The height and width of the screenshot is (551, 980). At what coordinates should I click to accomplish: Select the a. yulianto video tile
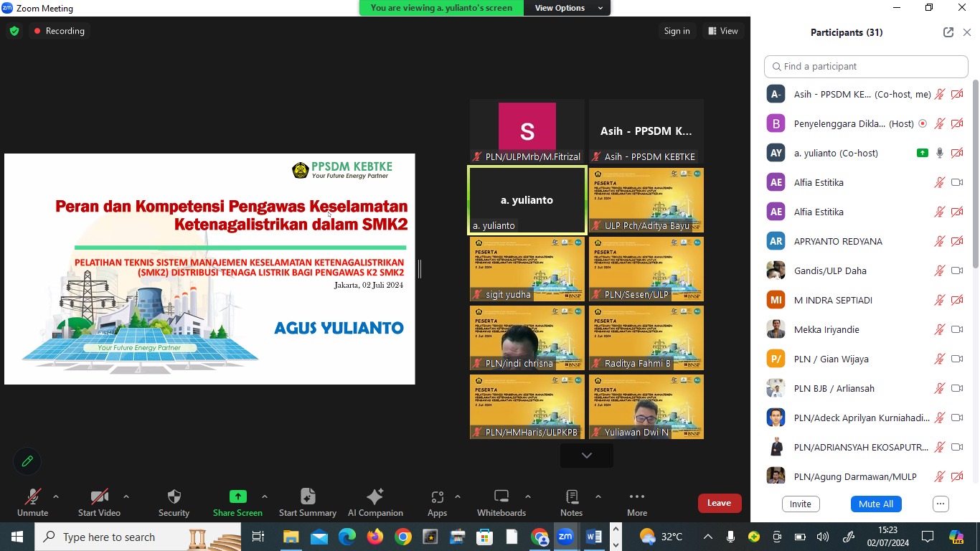527,200
